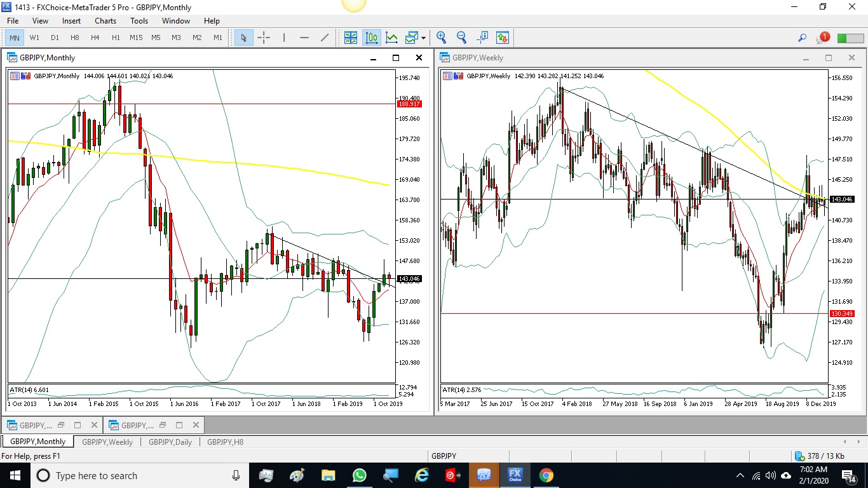Open the Help menu
The width and height of the screenshot is (868, 488).
coord(212,21)
